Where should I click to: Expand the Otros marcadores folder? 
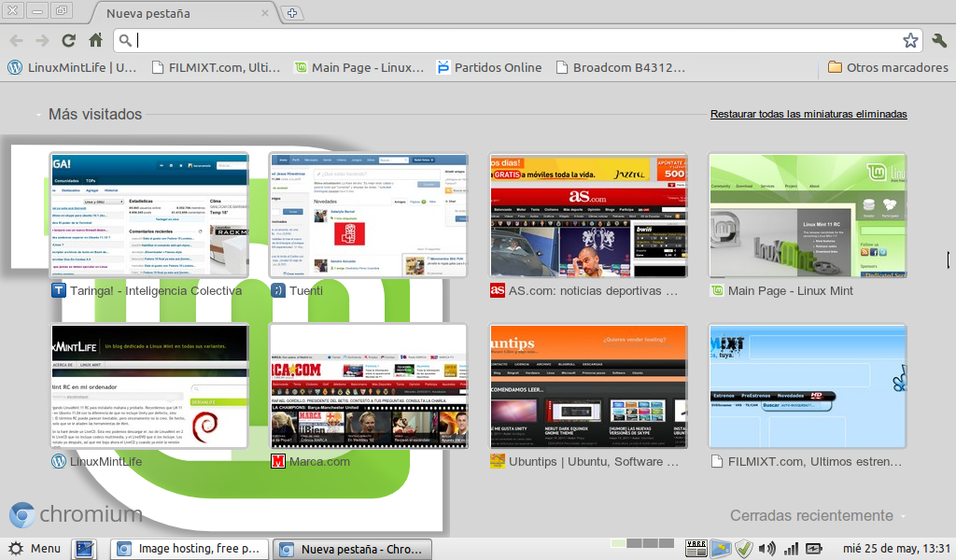(x=888, y=67)
